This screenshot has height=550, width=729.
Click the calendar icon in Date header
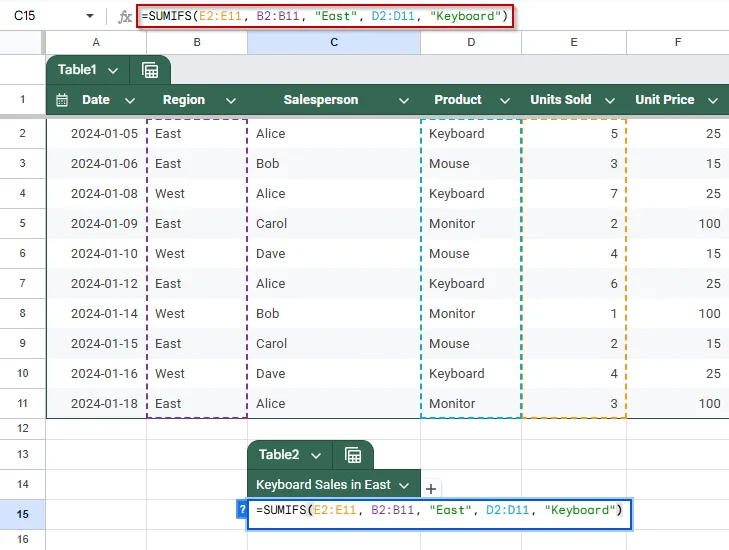pyautogui.click(x=62, y=100)
